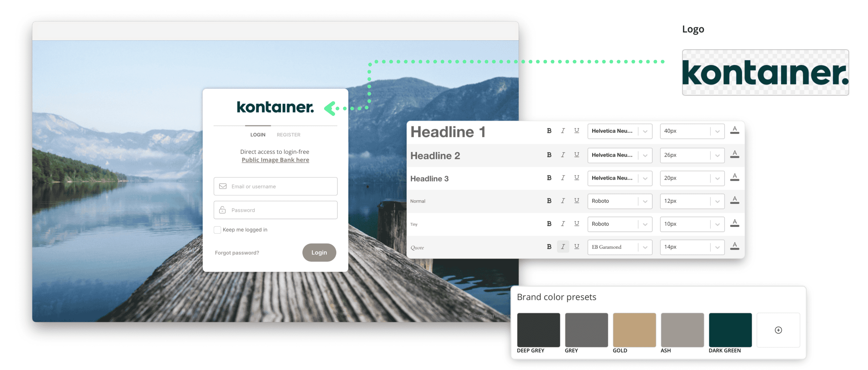The width and height of the screenshot is (868, 370).
Task: Open the font color picker for Quote style
Action: pyautogui.click(x=735, y=245)
